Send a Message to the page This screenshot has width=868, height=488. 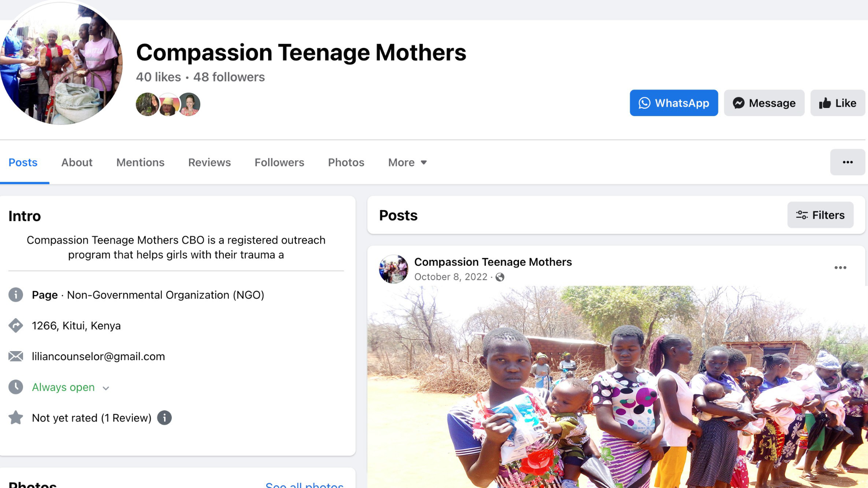(x=764, y=103)
